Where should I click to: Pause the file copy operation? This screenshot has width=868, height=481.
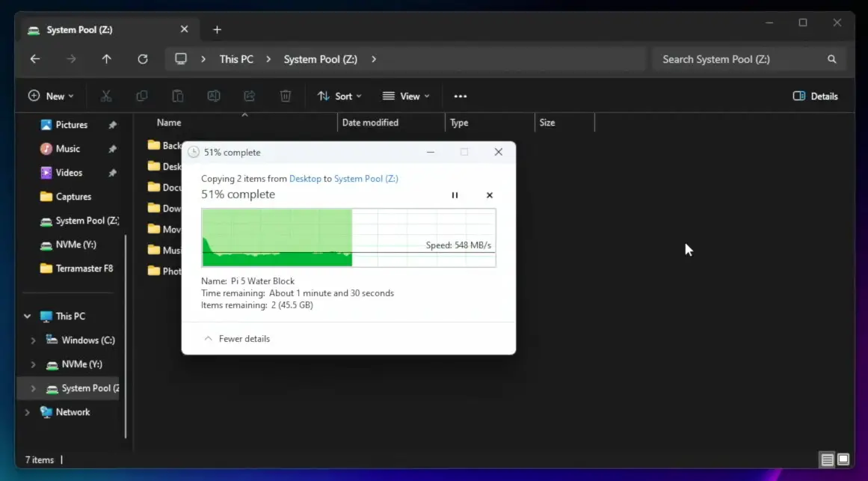[455, 195]
